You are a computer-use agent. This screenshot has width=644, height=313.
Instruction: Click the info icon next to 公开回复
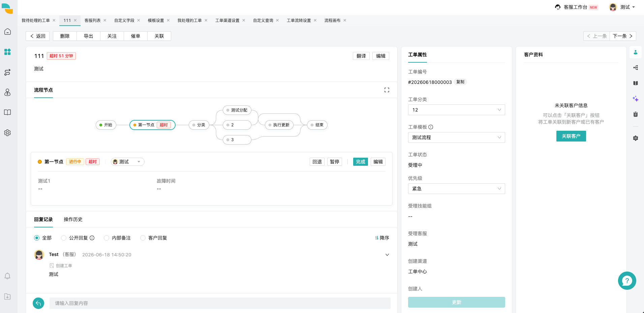click(x=92, y=238)
